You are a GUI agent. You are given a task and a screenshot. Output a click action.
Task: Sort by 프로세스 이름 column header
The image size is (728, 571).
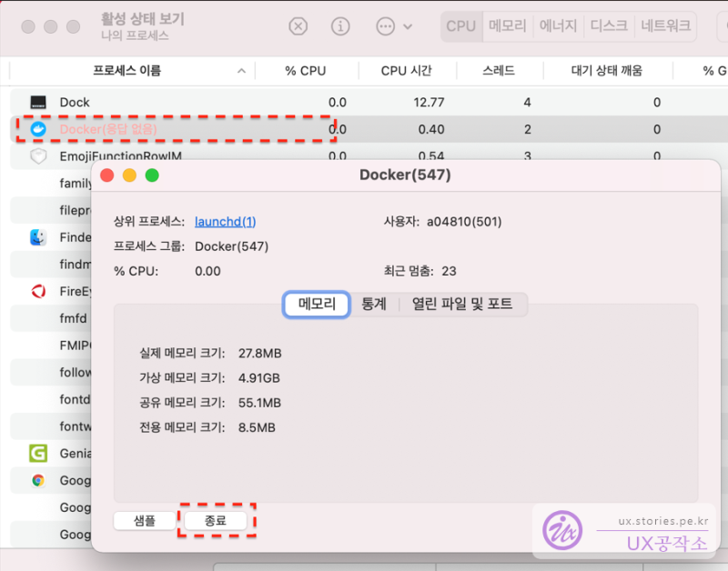(126, 71)
